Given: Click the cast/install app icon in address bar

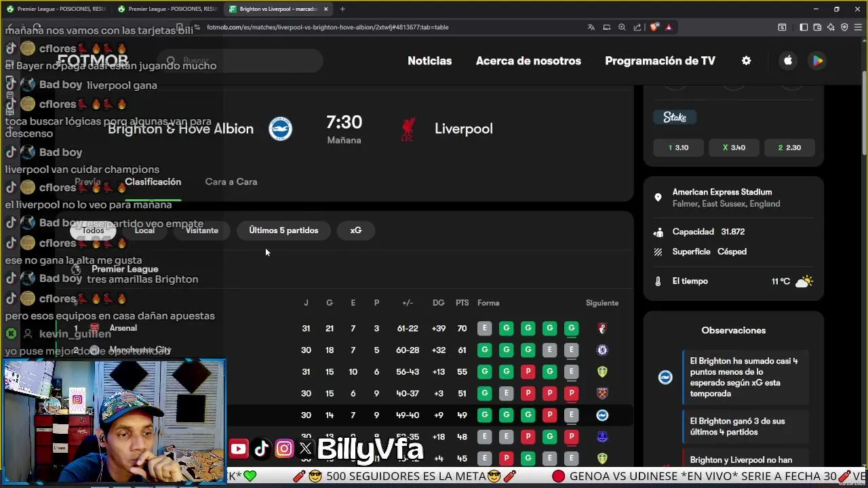Looking at the screenshot, I should pos(607,27).
